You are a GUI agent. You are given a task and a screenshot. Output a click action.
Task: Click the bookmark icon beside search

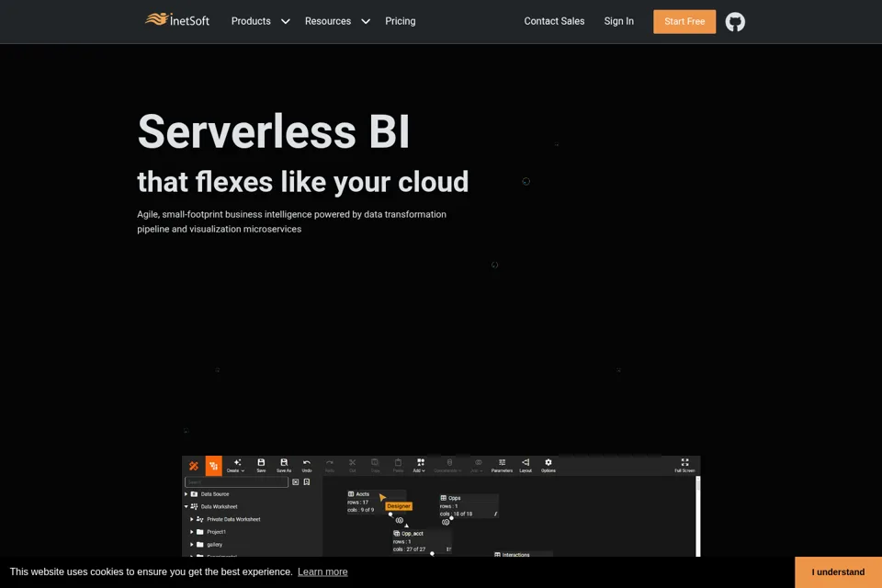307,482
